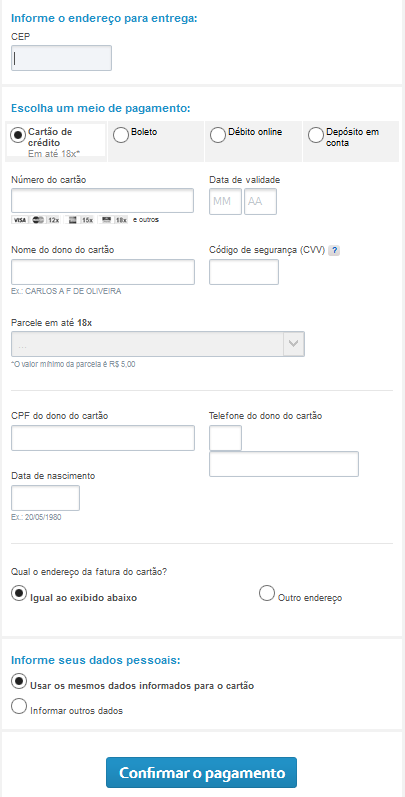Viewport: 405px width, 797px height.
Task: Click the MM expiry month field
Action: click(x=226, y=201)
